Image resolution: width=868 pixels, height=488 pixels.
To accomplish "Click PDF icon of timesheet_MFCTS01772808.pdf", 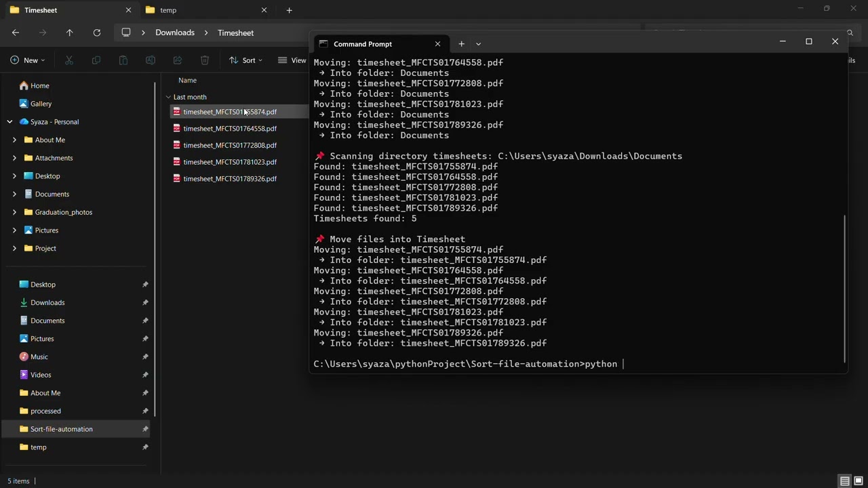I will (x=177, y=145).
